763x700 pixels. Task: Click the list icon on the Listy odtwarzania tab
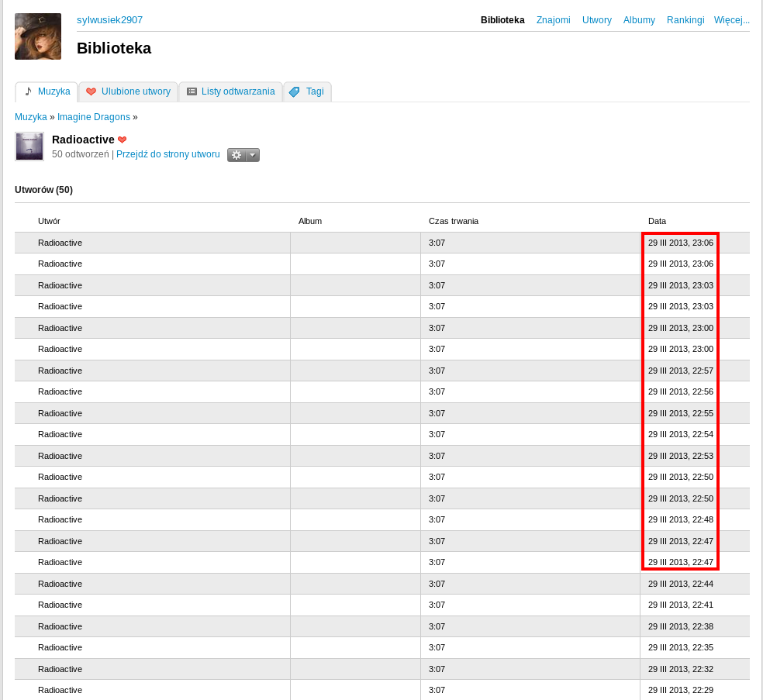click(192, 91)
